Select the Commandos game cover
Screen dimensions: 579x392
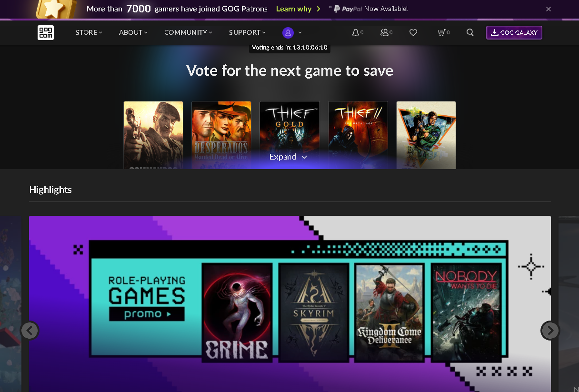[x=153, y=135]
